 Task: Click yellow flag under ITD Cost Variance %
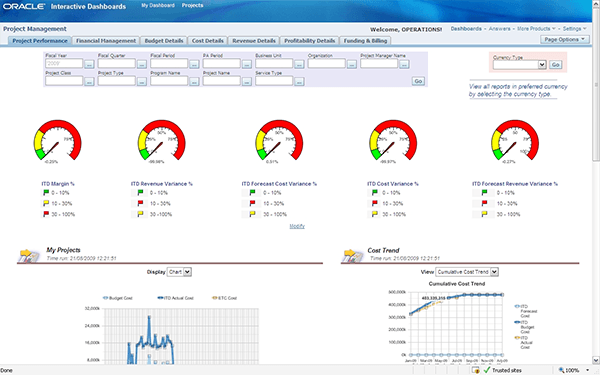tap(375, 214)
